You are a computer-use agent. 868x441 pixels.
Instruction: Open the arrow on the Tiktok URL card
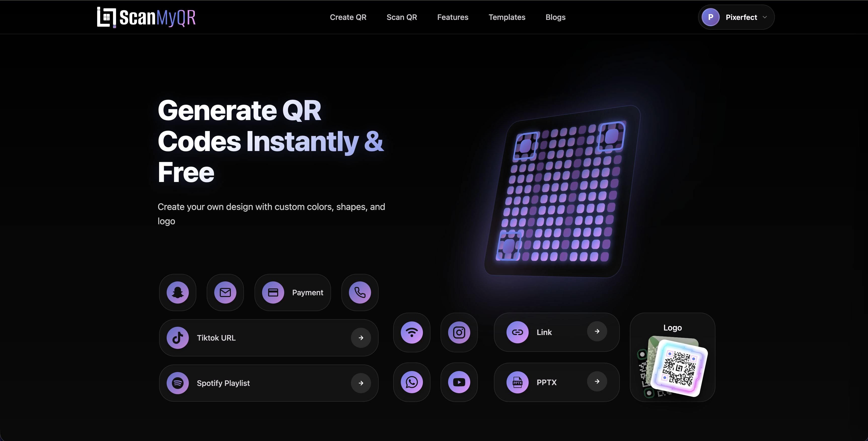361,338
